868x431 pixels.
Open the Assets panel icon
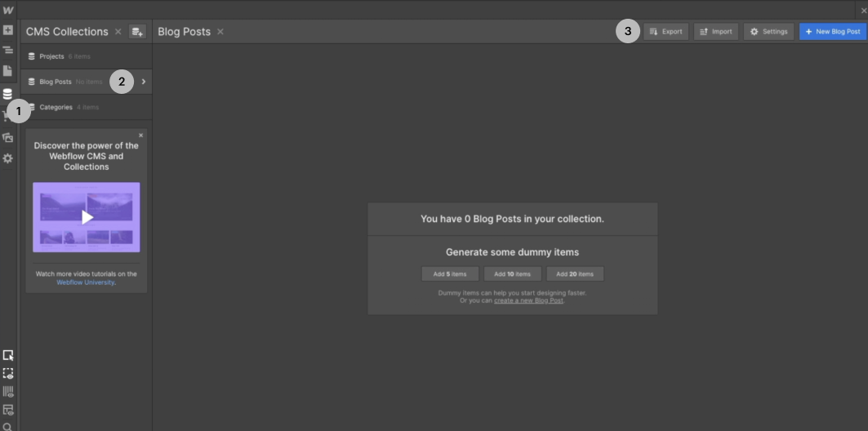(x=7, y=137)
